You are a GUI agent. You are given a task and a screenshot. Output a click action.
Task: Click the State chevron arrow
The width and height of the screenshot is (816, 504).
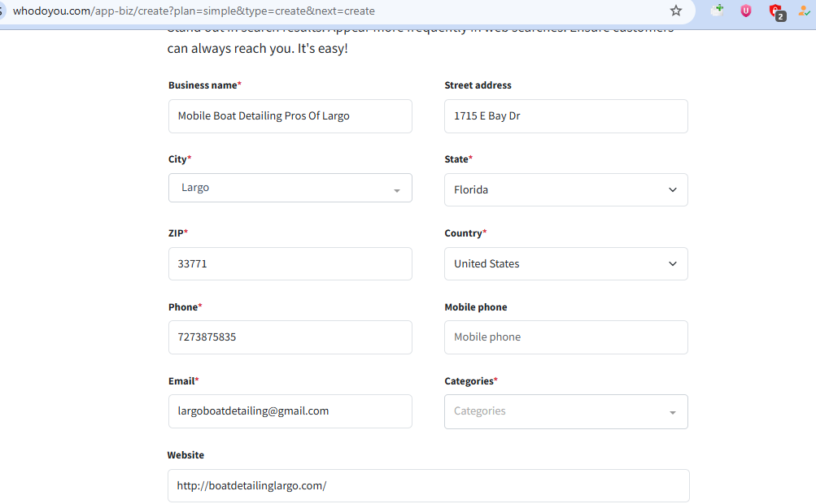click(x=673, y=190)
